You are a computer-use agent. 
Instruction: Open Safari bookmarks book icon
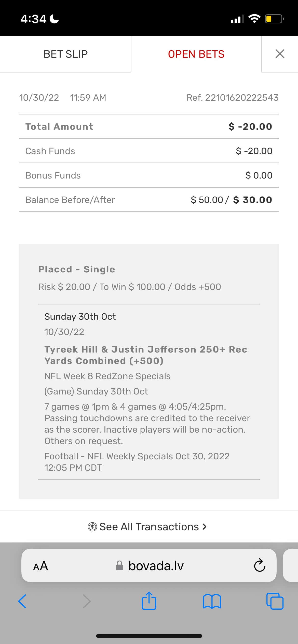(212, 601)
